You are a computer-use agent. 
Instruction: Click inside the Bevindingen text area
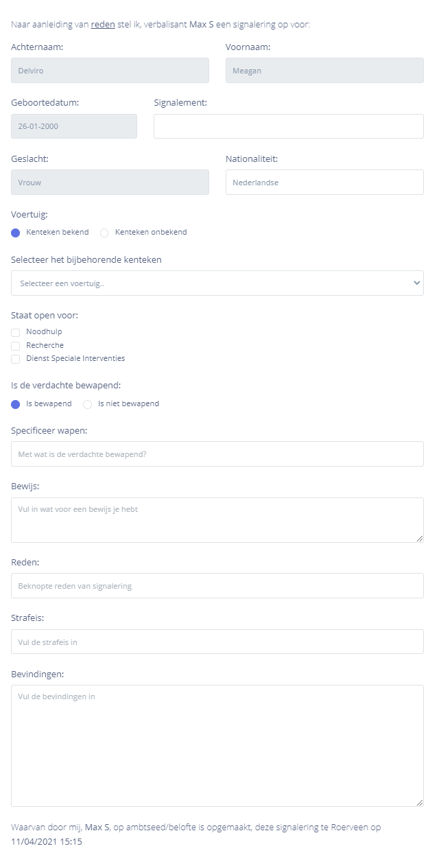(x=217, y=745)
